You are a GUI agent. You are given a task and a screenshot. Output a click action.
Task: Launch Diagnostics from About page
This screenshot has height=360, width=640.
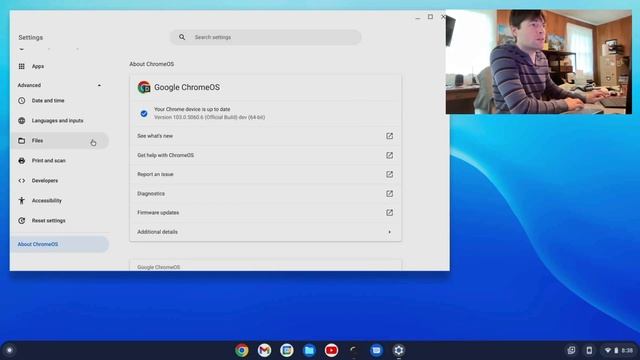point(265,193)
